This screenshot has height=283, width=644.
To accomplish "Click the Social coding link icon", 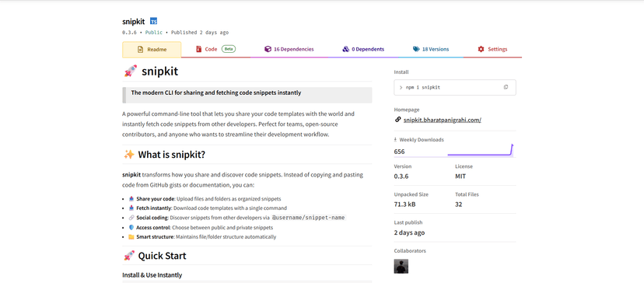I will 131,218.
